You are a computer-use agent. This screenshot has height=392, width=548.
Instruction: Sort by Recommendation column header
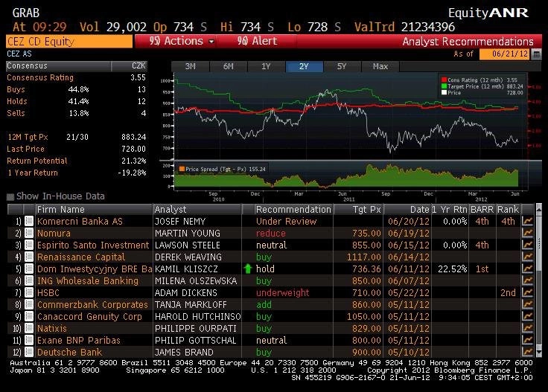click(x=293, y=210)
